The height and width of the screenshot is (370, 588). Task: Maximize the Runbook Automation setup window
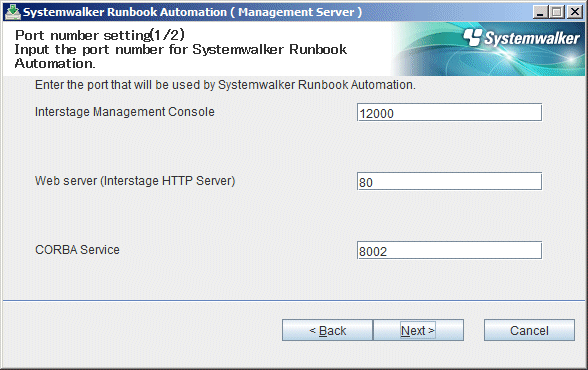click(557, 12)
